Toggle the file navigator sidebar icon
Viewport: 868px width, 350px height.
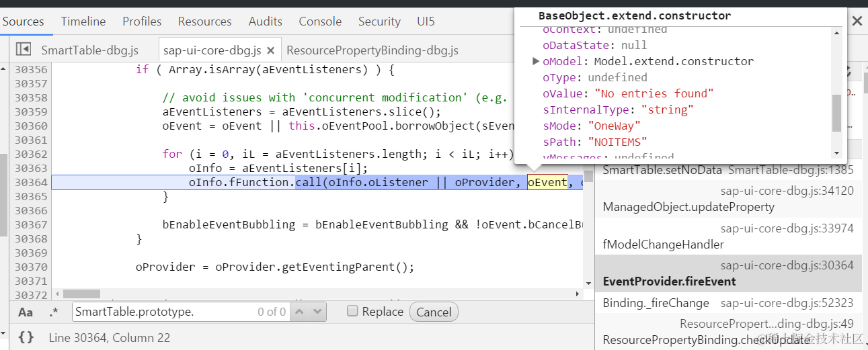(24, 49)
